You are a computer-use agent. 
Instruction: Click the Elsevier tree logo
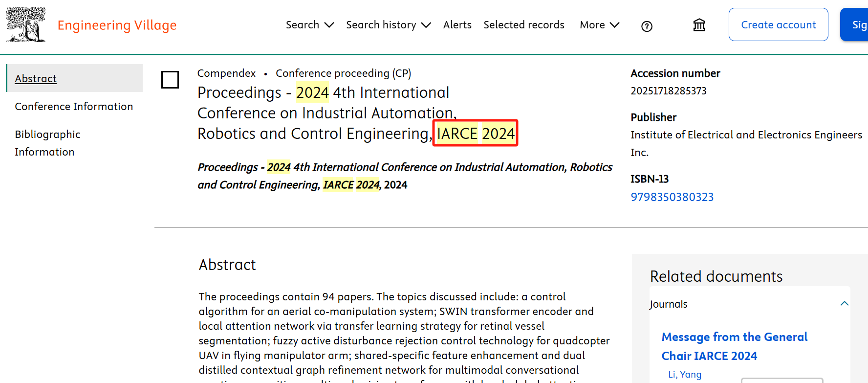pos(25,24)
